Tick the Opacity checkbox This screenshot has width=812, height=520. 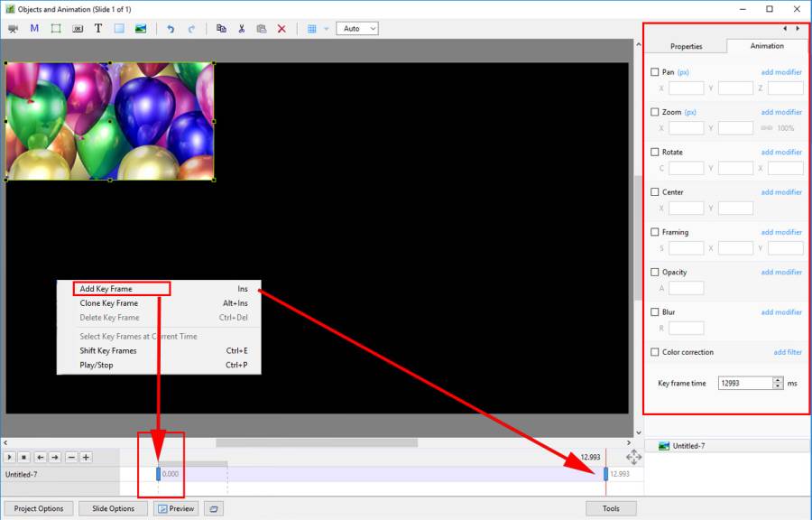point(655,273)
